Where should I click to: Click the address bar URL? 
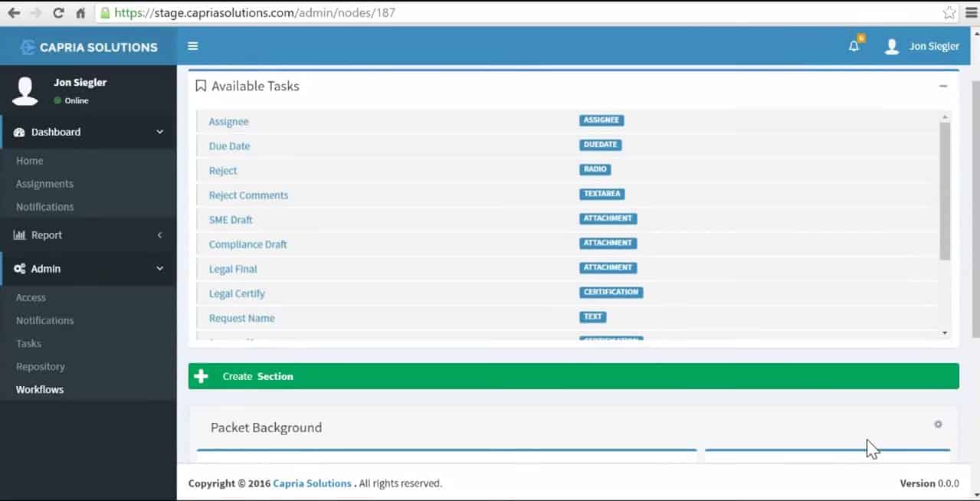[x=254, y=13]
